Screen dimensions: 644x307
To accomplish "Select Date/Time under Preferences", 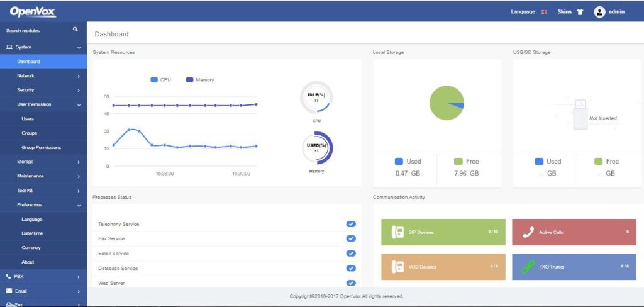I will [32, 233].
